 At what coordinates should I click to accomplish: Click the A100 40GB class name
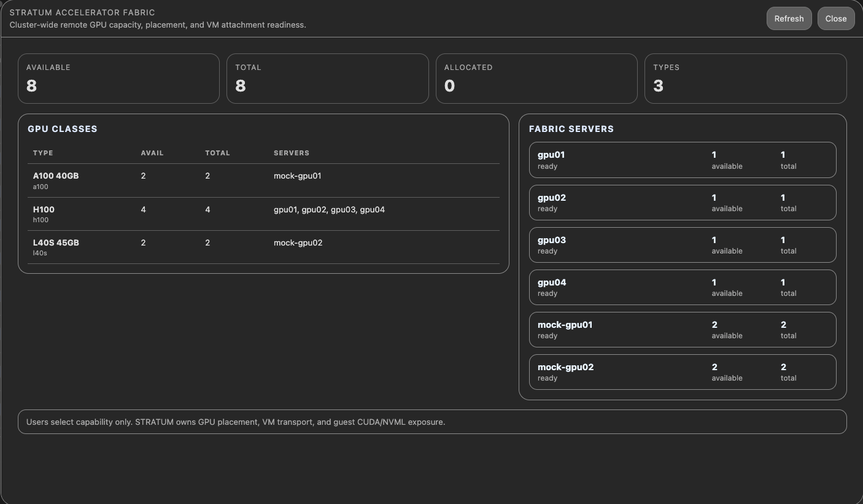pos(56,176)
